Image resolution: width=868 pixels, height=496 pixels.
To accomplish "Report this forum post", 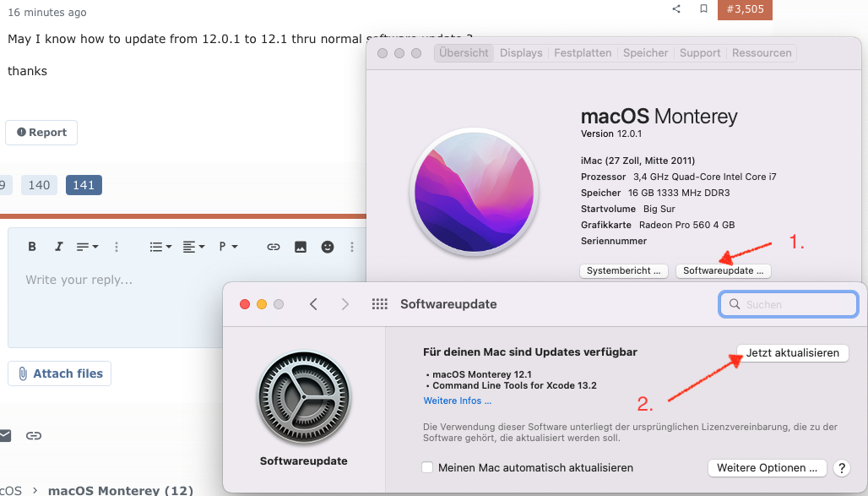I will point(41,133).
